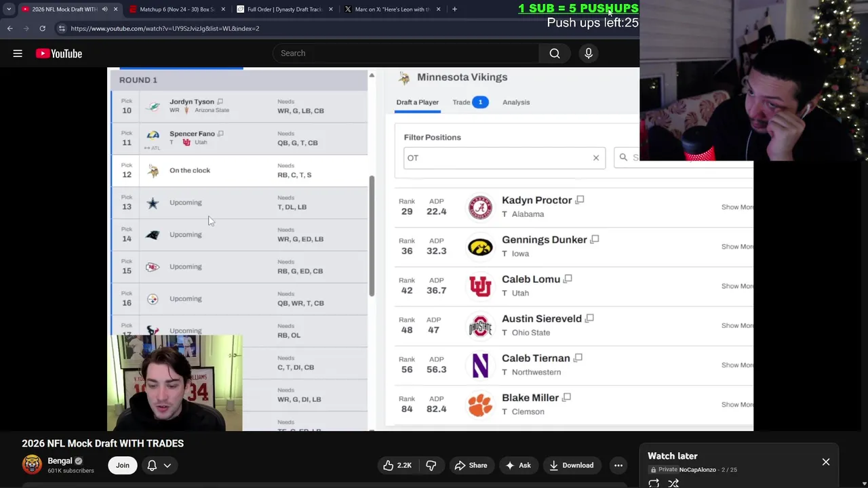Open the Bengal channel name link
The height and width of the screenshot is (488, 868).
(60, 461)
